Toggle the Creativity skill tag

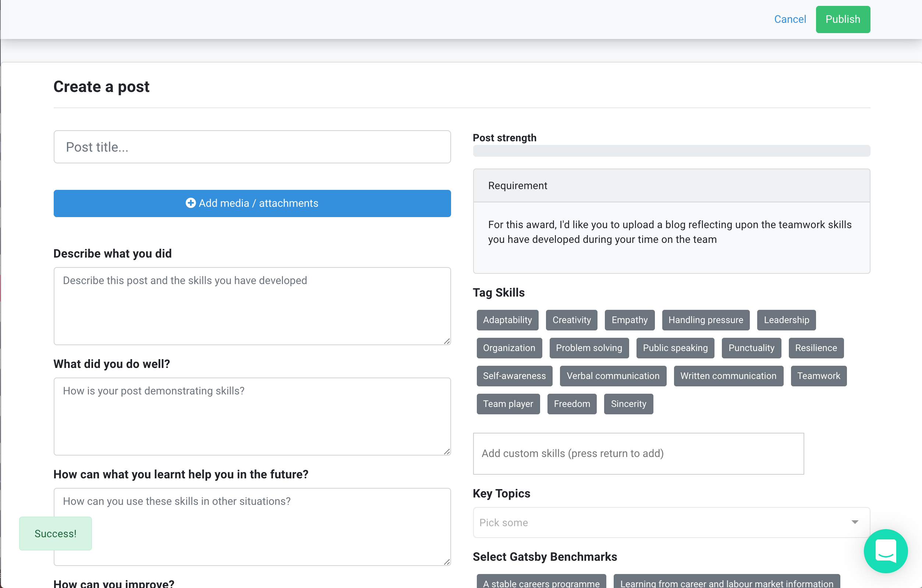(571, 320)
